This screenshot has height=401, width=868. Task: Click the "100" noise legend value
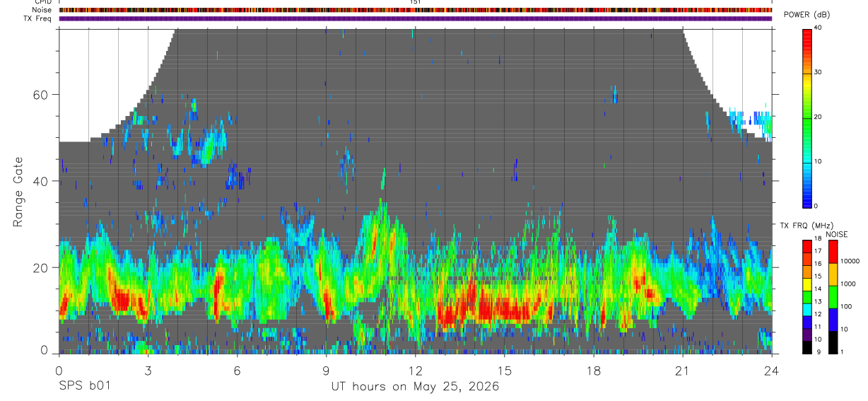point(845,306)
